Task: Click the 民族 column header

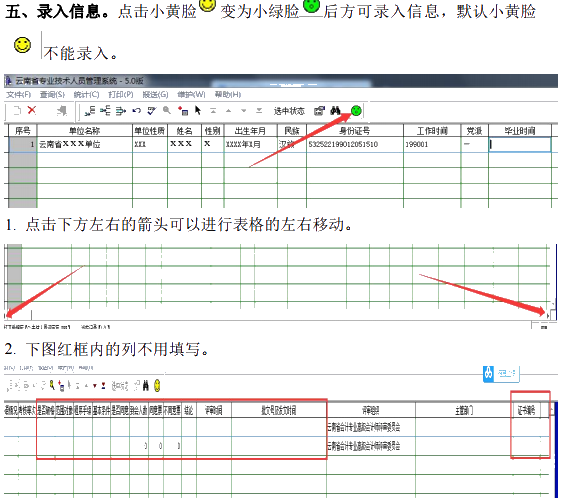Action: [292, 131]
